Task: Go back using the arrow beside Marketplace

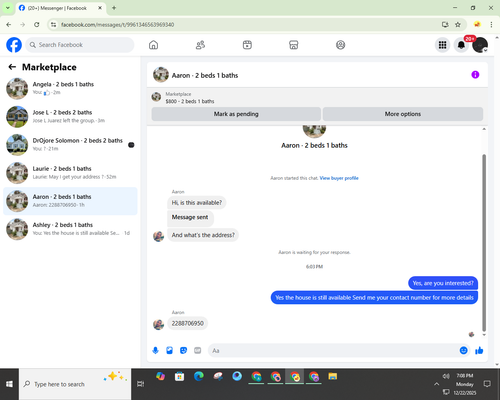Action: [x=12, y=67]
